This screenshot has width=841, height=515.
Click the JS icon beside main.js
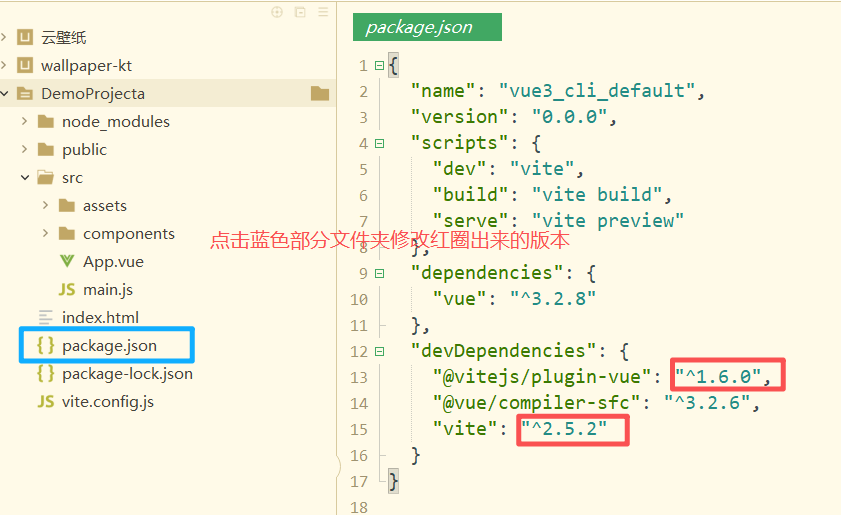(x=67, y=290)
